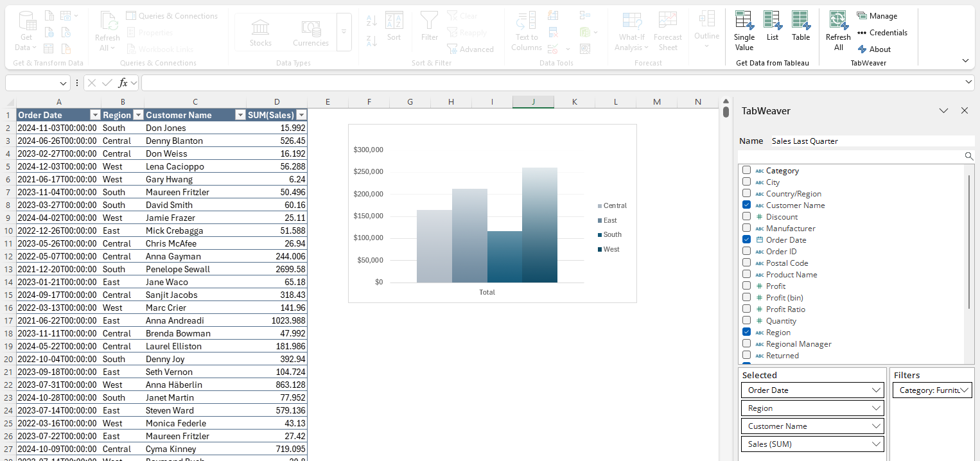Open the TabWeaver pane options chevron
This screenshot has width=980, height=461.
pos(943,110)
